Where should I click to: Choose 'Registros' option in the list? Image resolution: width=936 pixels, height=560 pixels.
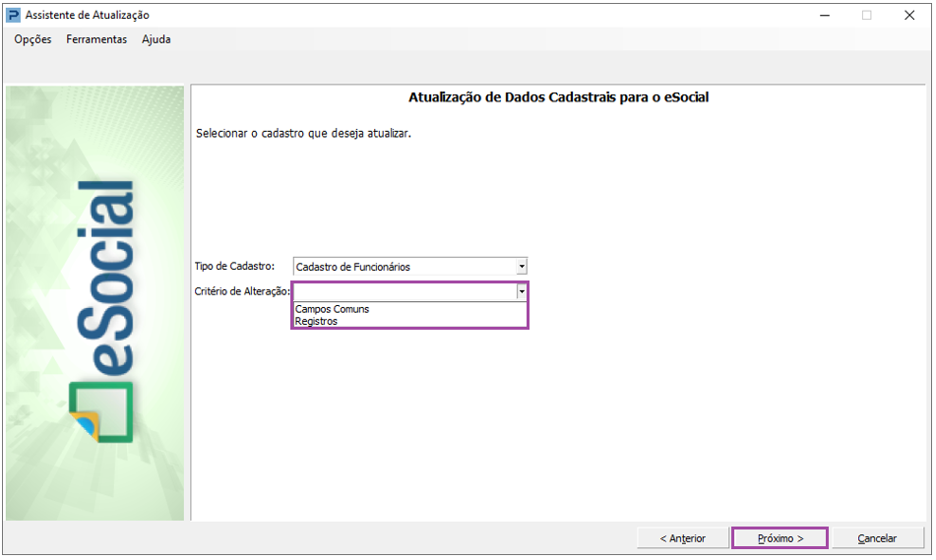click(316, 321)
